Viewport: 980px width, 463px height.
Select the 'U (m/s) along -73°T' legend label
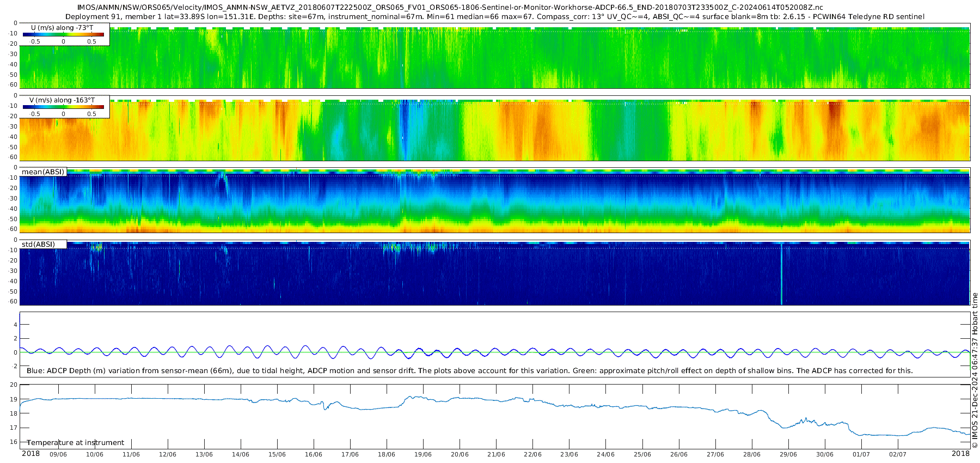tap(62, 27)
